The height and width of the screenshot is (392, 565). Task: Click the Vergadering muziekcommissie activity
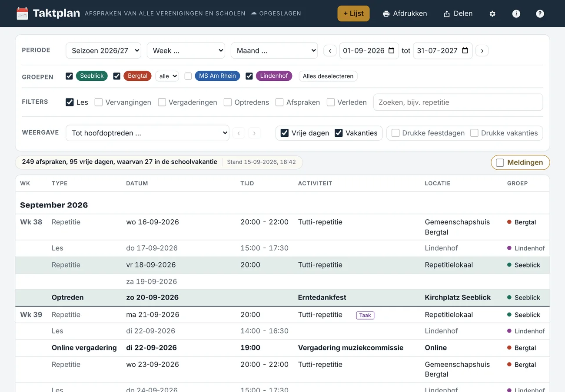click(351, 348)
